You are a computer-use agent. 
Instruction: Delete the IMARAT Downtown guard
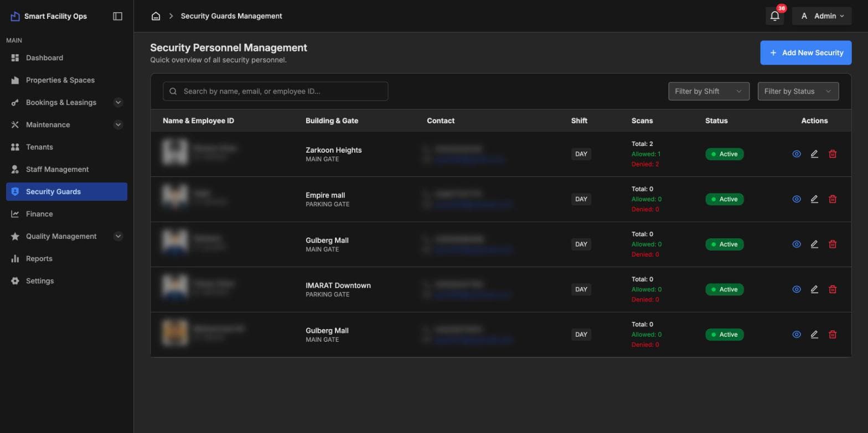(x=833, y=289)
